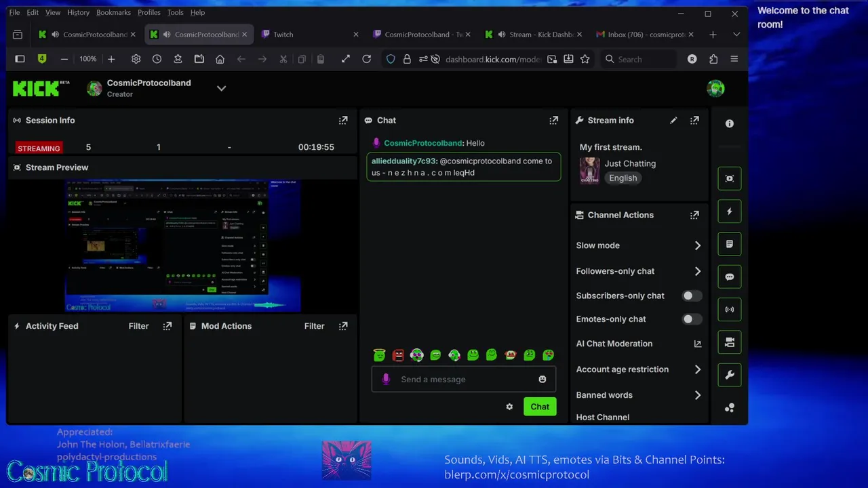
Task: Pop out the Chat panel
Action: 554,120
